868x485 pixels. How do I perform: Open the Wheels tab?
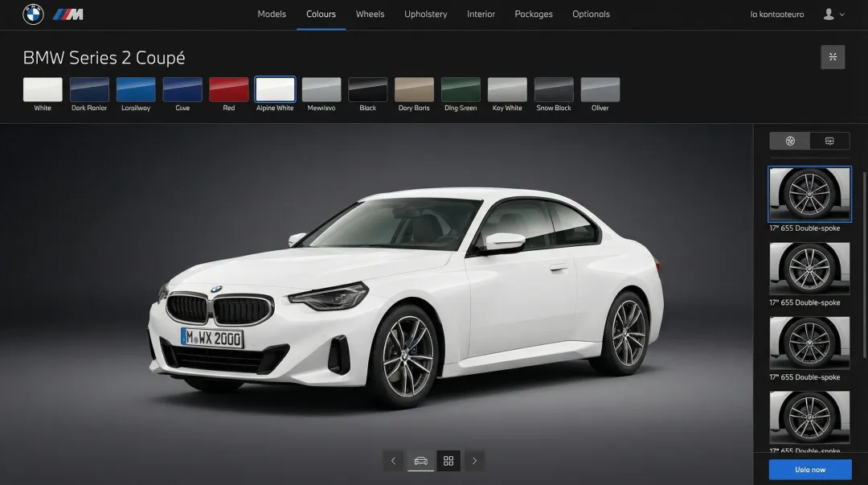[370, 14]
